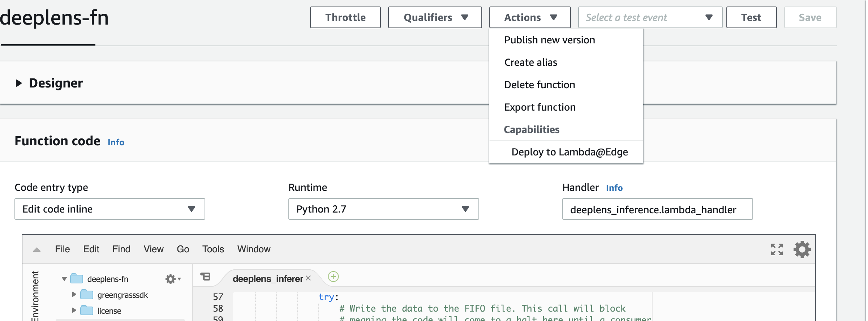This screenshot has height=321, width=868.
Task: Open the editor File menu
Action: coord(62,249)
